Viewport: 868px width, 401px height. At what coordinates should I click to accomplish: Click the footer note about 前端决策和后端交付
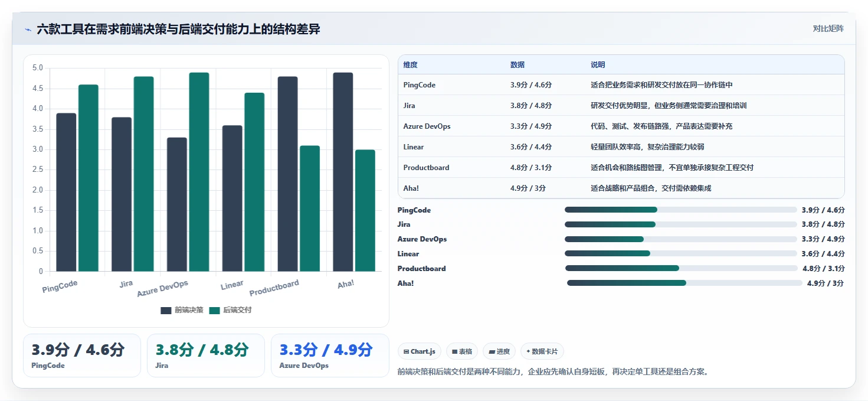(x=553, y=372)
